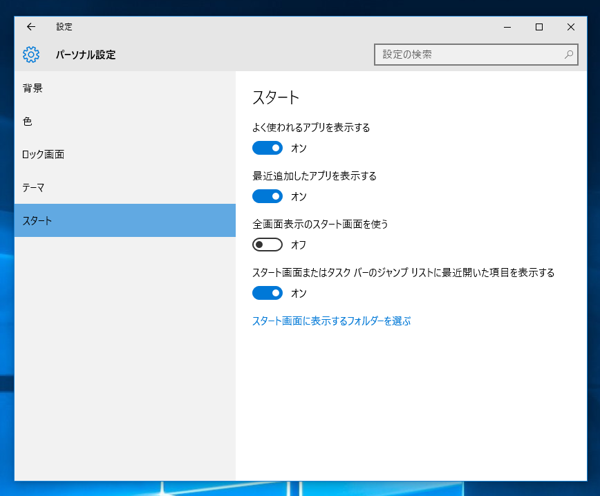Click the パーソナル設定 heading
Image resolution: width=600 pixels, height=496 pixels.
click(x=85, y=55)
